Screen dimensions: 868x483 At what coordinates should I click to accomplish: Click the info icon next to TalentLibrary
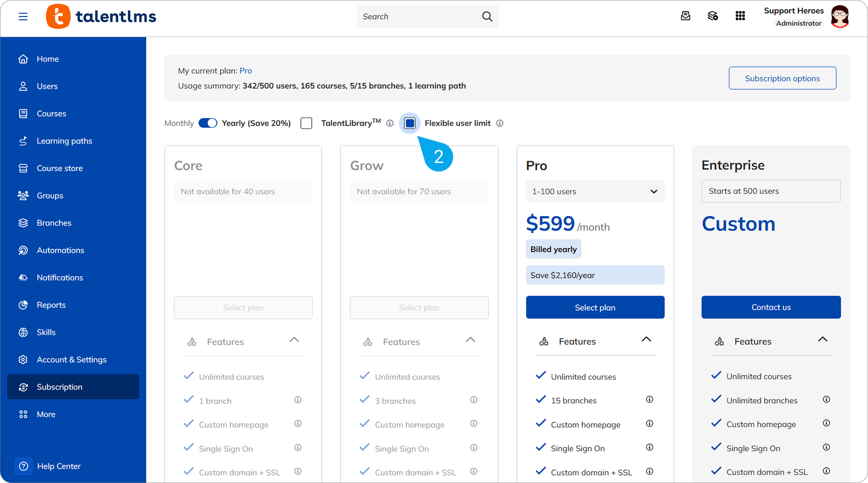pyautogui.click(x=390, y=123)
